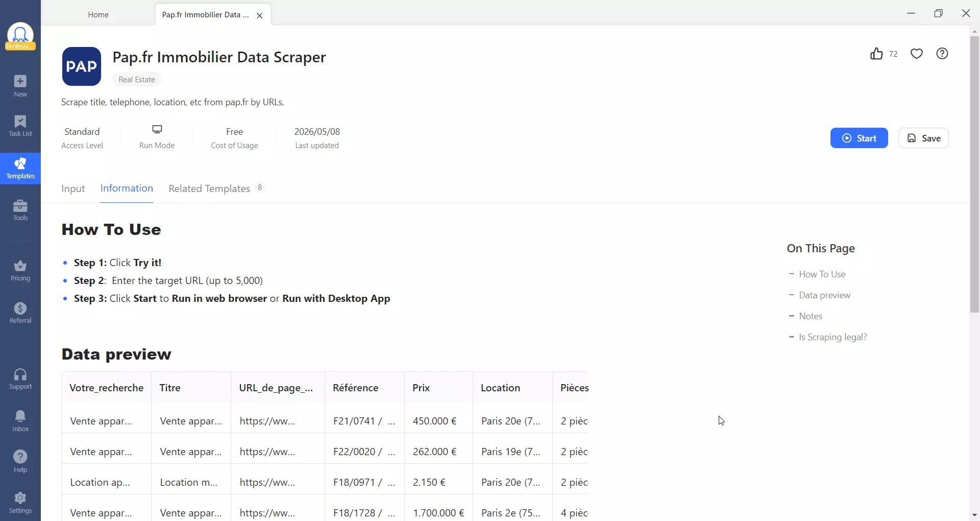Click the PAP template logo
Image resolution: width=980 pixels, height=521 pixels.
[82, 66]
